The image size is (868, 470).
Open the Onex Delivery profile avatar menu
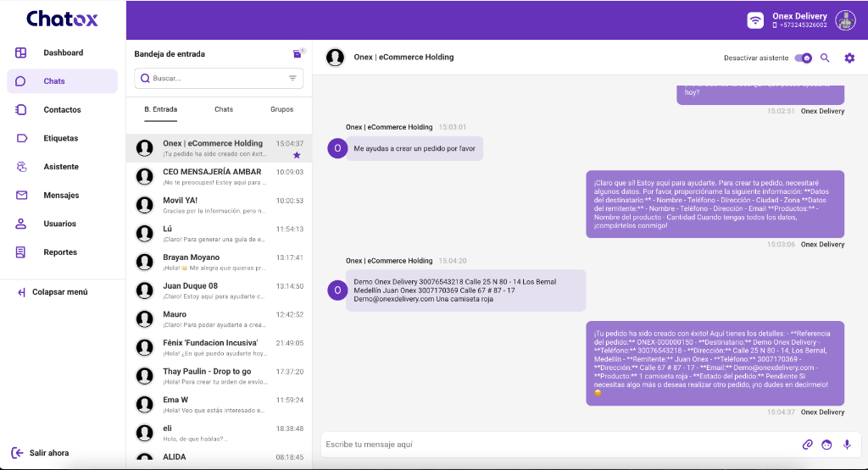845,20
